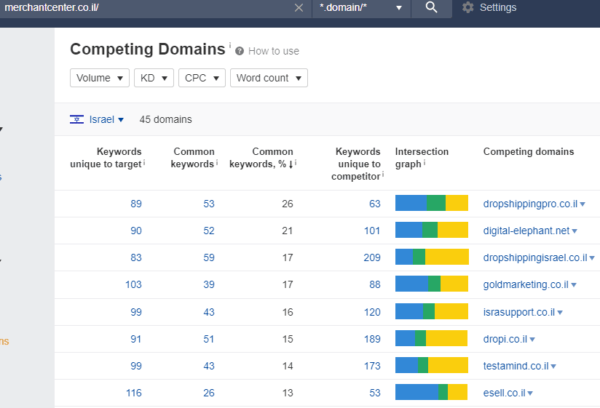Click common keywords value 26 for esell.co.il
This screenshot has width=600, height=408.
(209, 393)
